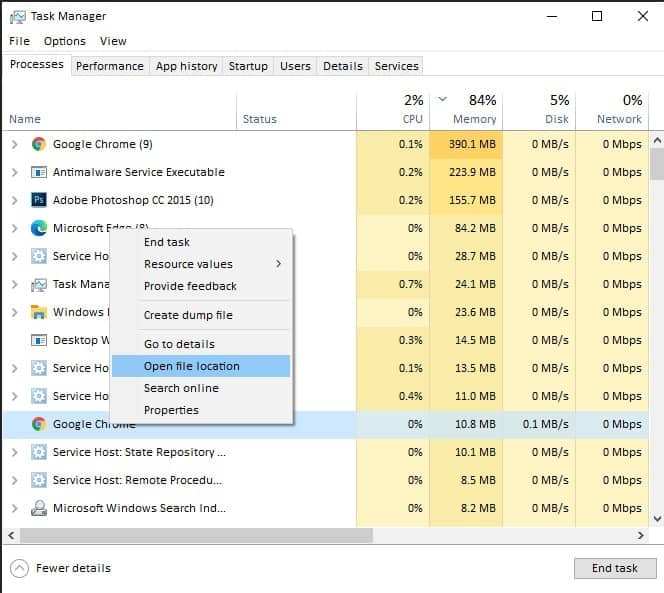Sort by the Memory column header
The height and width of the screenshot is (593, 664).
(x=466, y=109)
